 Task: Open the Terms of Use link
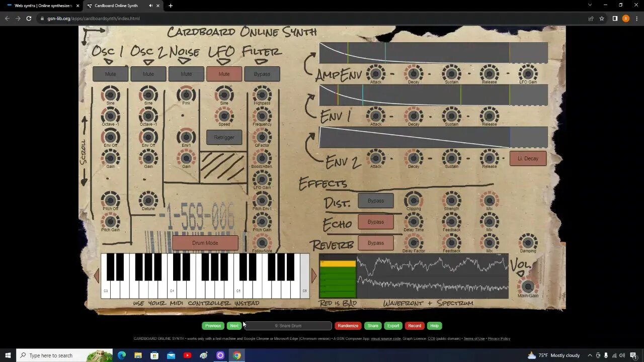click(x=474, y=339)
